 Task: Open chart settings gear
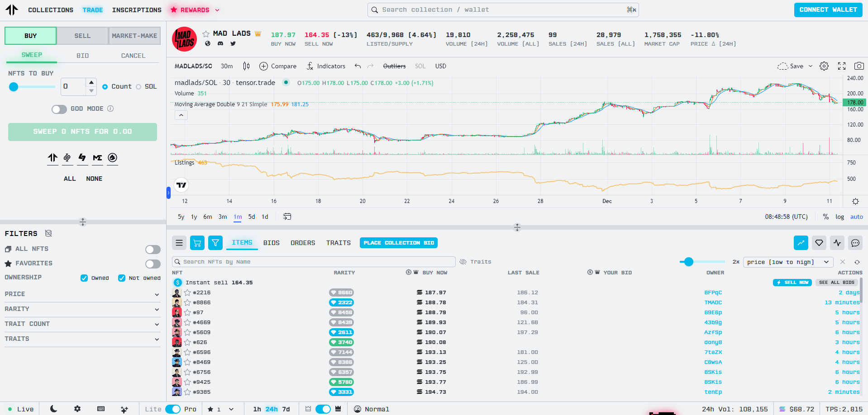(x=824, y=66)
